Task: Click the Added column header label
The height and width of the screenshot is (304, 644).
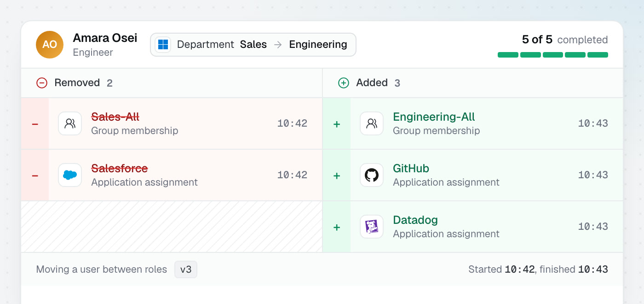Action: (372, 83)
